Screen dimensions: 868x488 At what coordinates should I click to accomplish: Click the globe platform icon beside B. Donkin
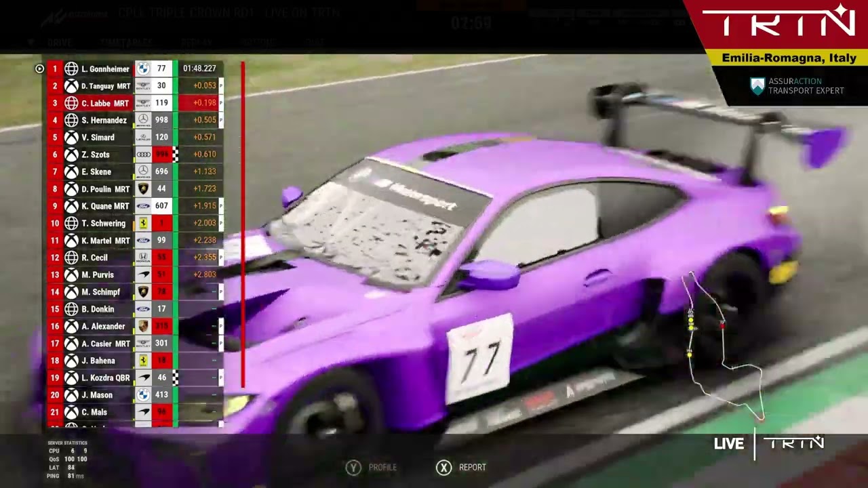71,309
